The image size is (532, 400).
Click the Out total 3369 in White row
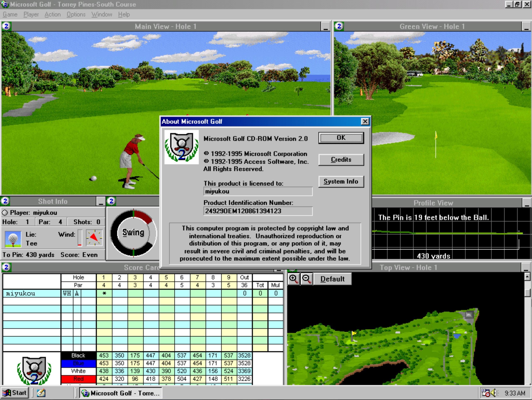click(244, 371)
